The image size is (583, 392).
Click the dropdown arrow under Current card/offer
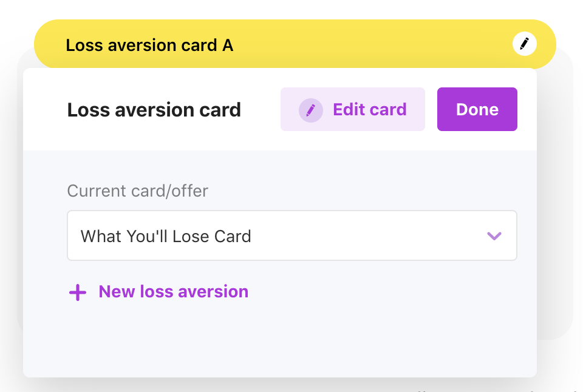coord(494,236)
